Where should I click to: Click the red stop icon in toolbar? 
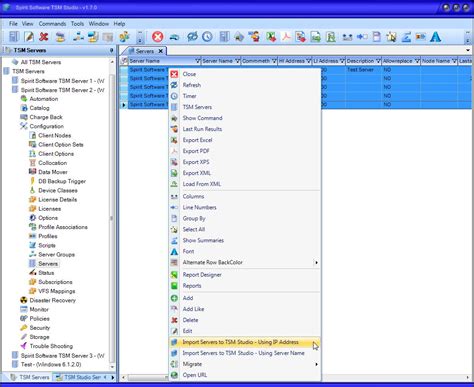point(158,36)
